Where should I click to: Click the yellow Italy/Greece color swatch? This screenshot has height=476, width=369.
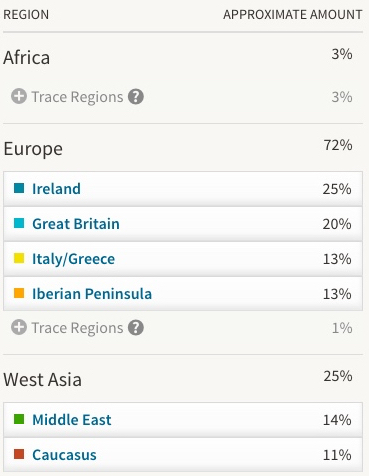(19, 258)
